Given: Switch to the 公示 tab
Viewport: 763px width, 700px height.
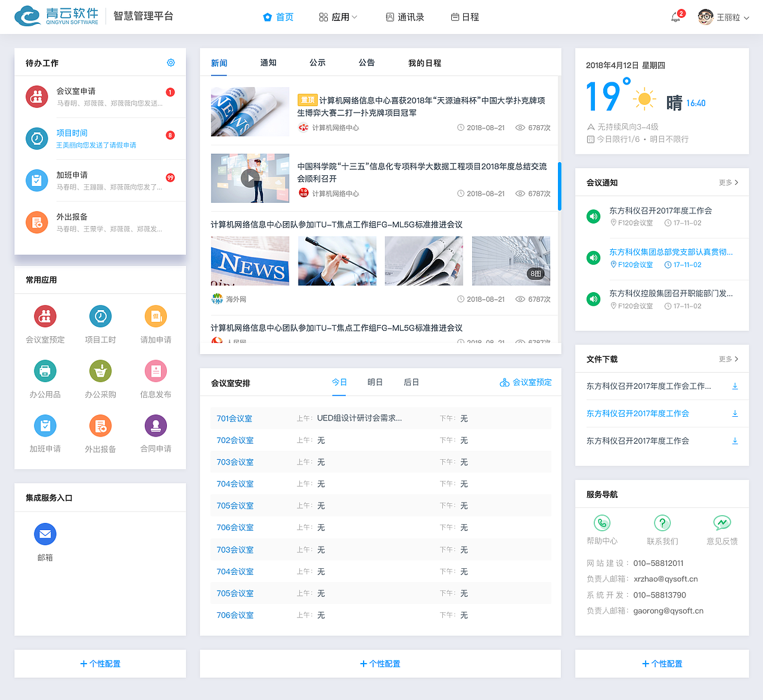Looking at the screenshot, I should [318, 63].
